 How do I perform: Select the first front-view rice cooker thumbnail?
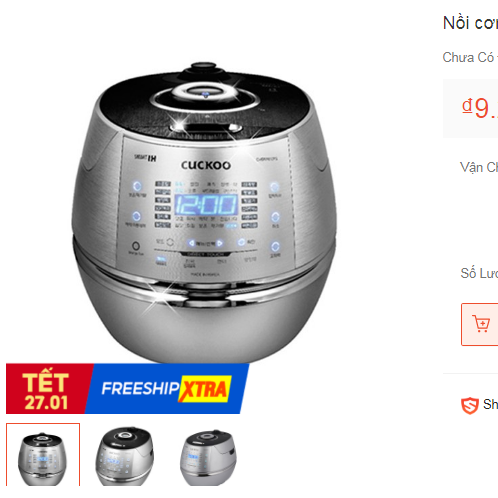[x=43, y=455]
